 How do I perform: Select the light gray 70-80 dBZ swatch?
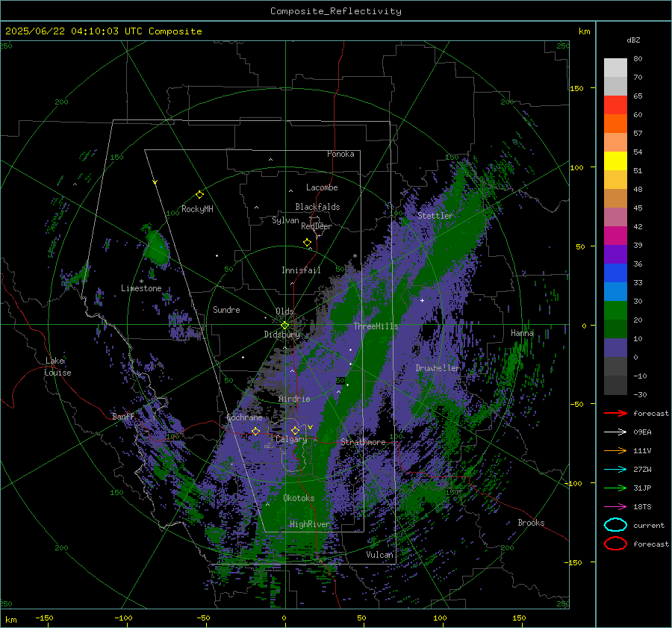click(615, 68)
